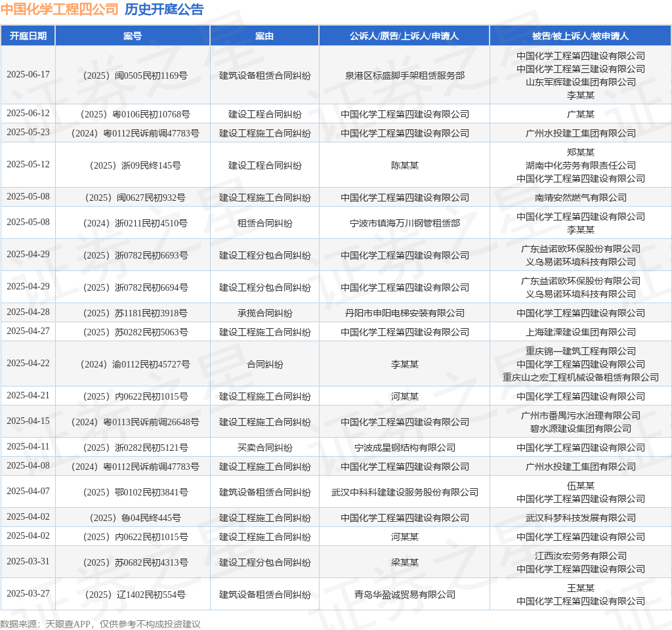This screenshot has width=672, height=630.
Task: Click the 承揽合同纠纷 case cause
Action: [265, 313]
